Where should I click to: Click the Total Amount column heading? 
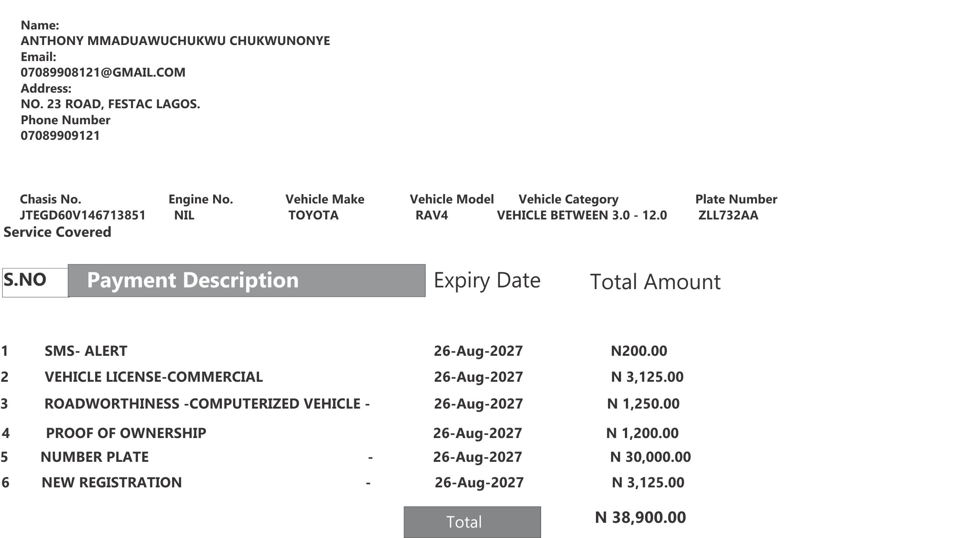click(x=655, y=282)
